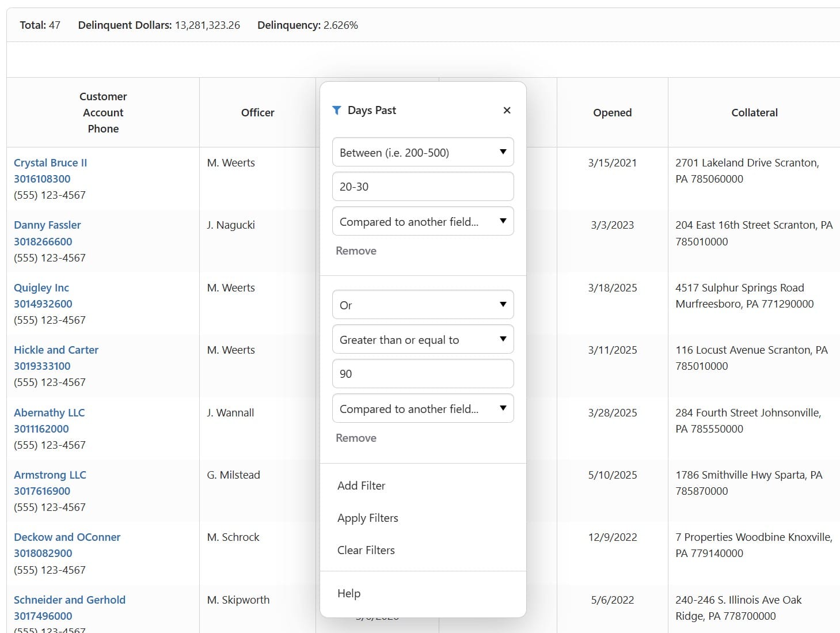Select collateral 1786 Smithville Hwy Sparta
The image size is (840, 633).
pyautogui.click(x=749, y=483)
